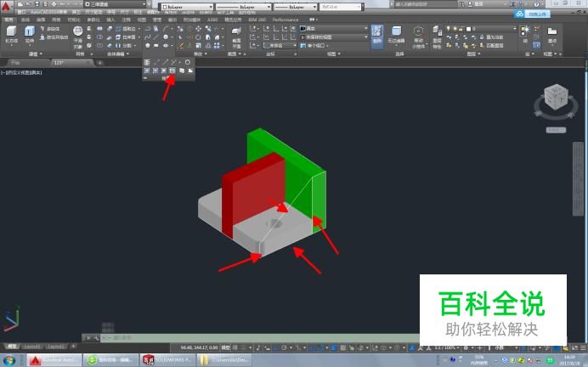Screen dimensions: 588x367
Task: Choose the Separate (分割) solid tool
Action: [x=124, y=46]
